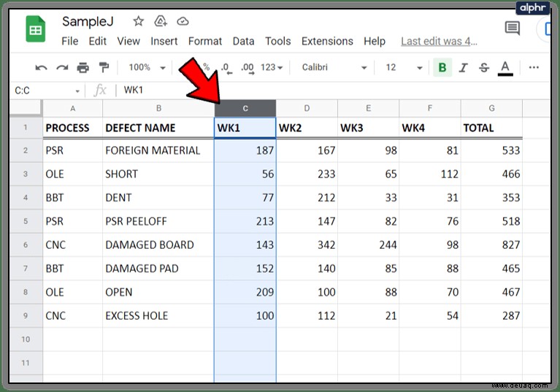Open the more toolbar options ellipsis
The width and height of the screenshot is (560, 392).
tap(534, 67)
